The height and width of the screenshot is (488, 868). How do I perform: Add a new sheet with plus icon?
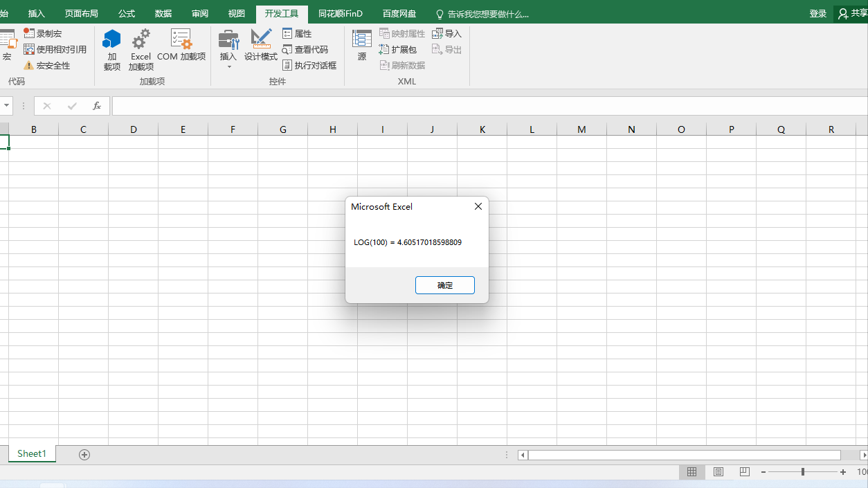point(84,455)
